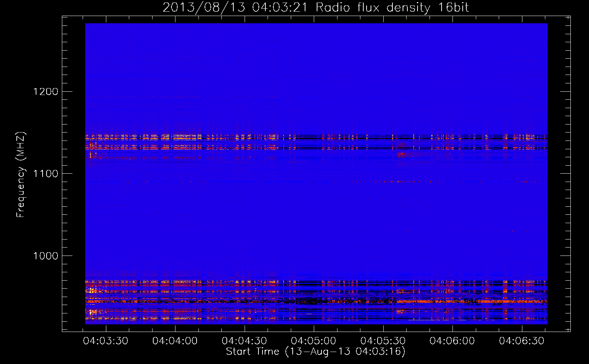
Task: Click the 04:06:30 time tick label
Action: point(522,341)
